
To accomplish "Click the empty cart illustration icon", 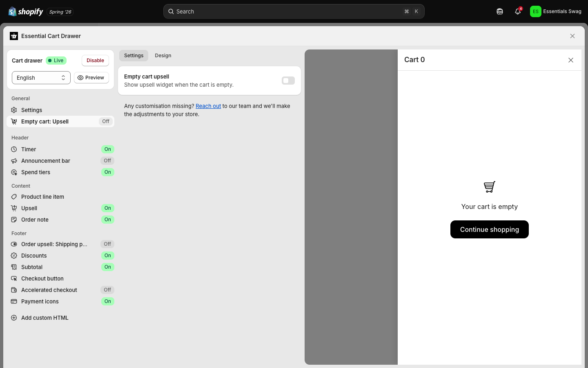I will point(490,187).
